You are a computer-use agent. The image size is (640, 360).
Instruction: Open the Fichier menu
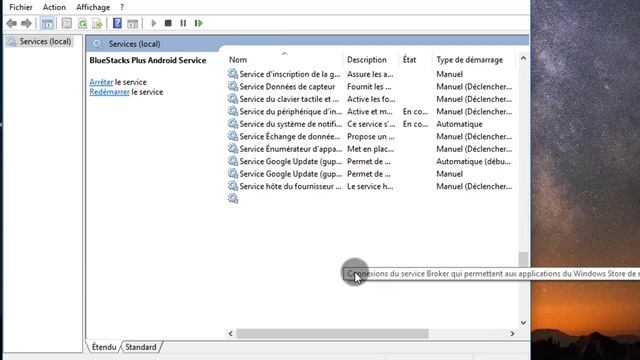21,7
